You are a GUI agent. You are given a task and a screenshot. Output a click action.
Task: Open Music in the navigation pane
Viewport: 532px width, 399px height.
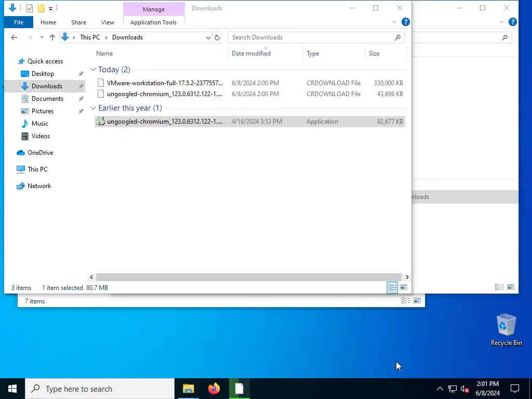pos(39,124)
